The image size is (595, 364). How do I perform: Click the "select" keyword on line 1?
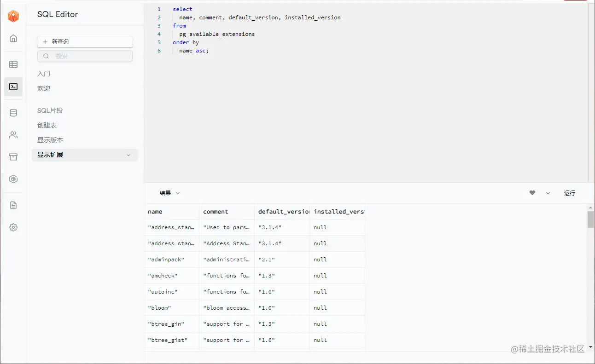click(x=182, y=9)
